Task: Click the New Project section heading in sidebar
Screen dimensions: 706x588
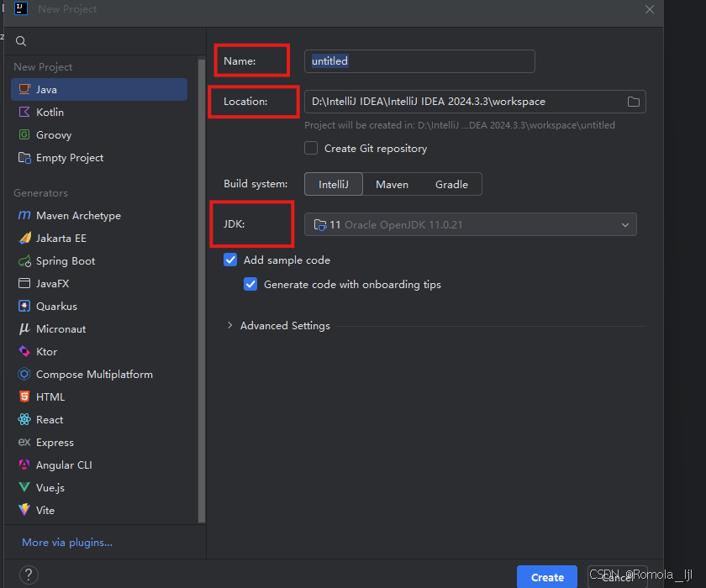Action: 43,67
